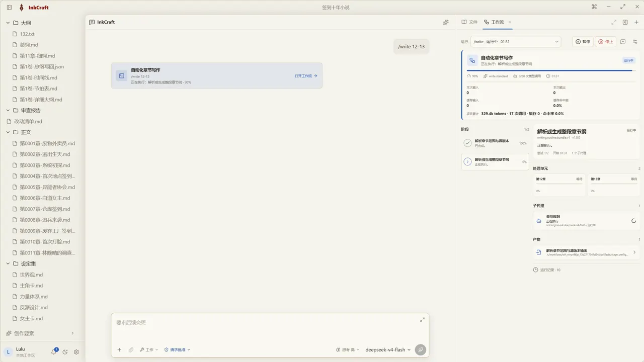Open the notifications bell
This screenshot has height=362, width=644.
point(54,352)
